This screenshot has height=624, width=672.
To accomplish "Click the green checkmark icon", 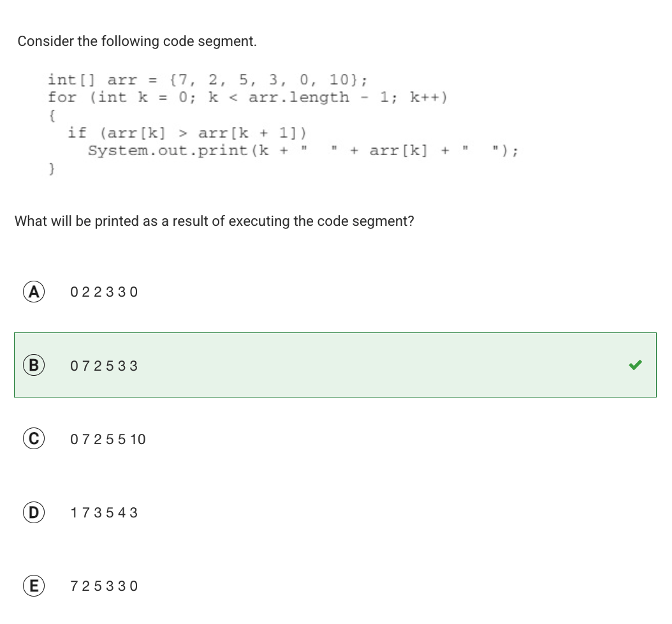I will point(635,364).
